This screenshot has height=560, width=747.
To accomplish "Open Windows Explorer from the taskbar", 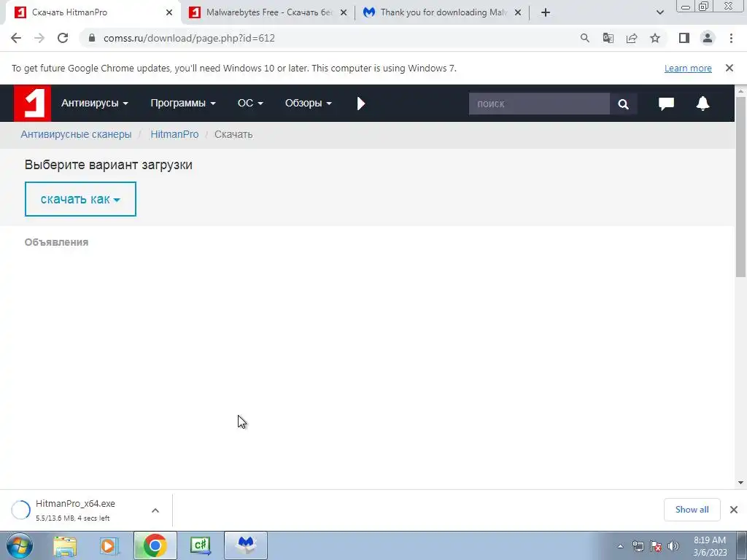I will pyautogui.click(x=65, y=545).
